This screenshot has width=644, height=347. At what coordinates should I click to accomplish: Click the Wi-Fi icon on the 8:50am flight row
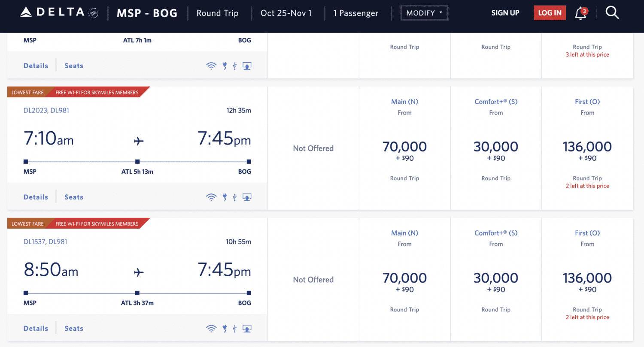[211, 328]
